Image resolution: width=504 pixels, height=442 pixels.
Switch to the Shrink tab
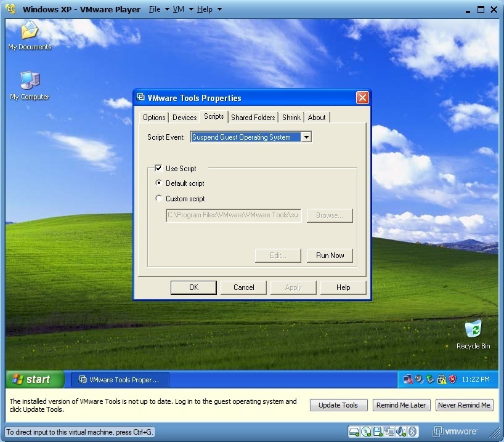click(291, 118)
